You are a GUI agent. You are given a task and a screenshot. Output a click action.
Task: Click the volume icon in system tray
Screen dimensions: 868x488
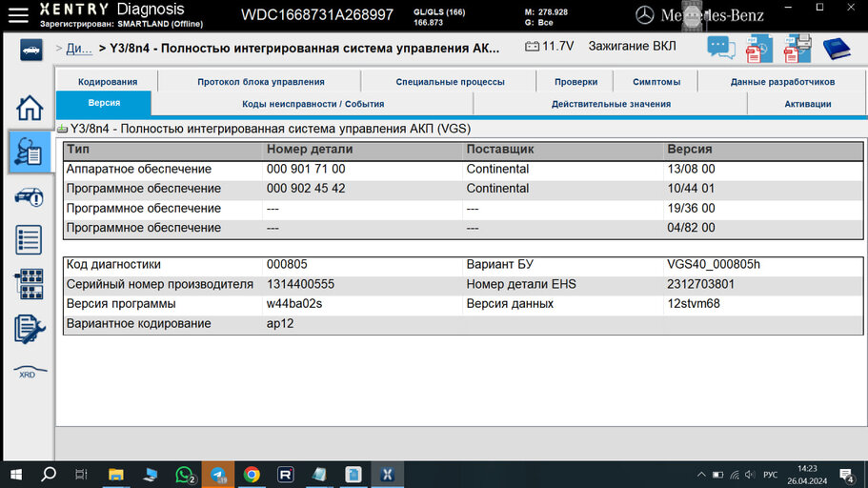pos(750,475)
